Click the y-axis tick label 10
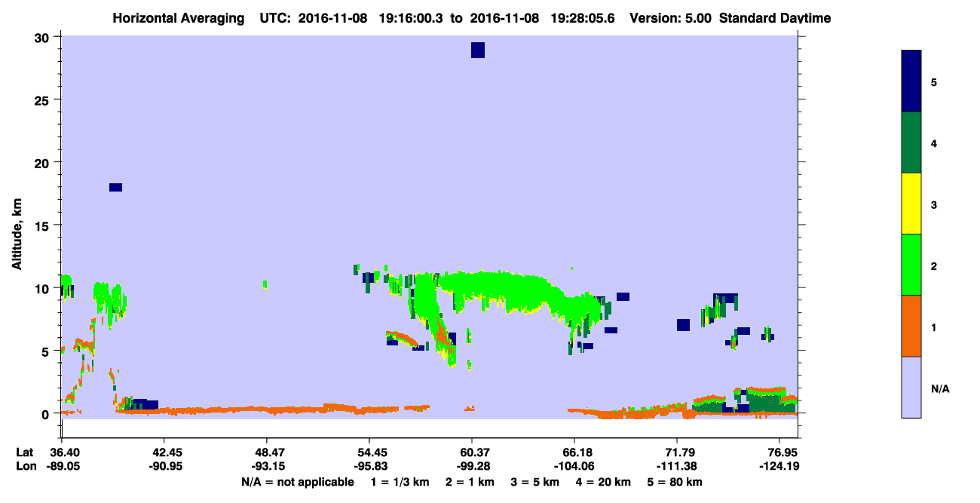980x503 pixels. [43, 288]
